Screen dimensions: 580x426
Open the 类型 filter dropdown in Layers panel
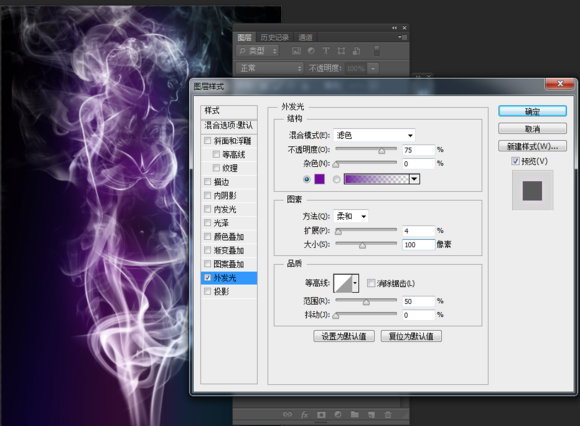257,51
